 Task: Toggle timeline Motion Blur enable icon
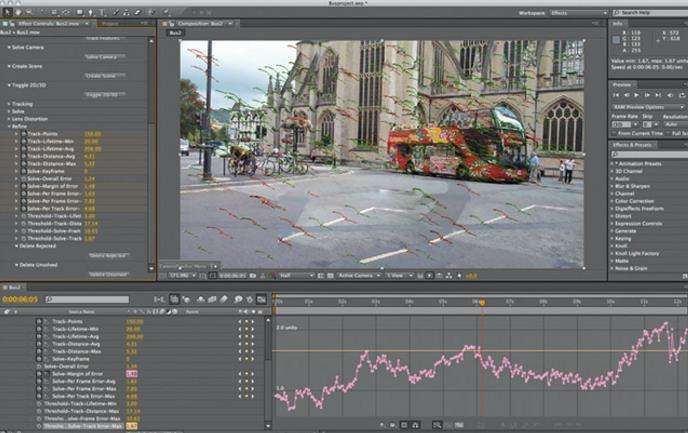pos(223,299)
